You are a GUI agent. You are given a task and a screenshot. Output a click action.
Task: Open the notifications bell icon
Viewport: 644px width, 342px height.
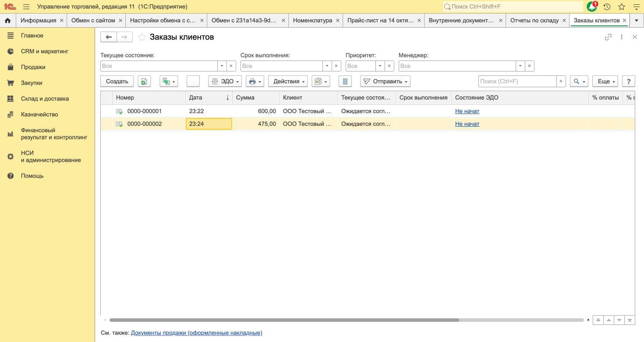592,7
